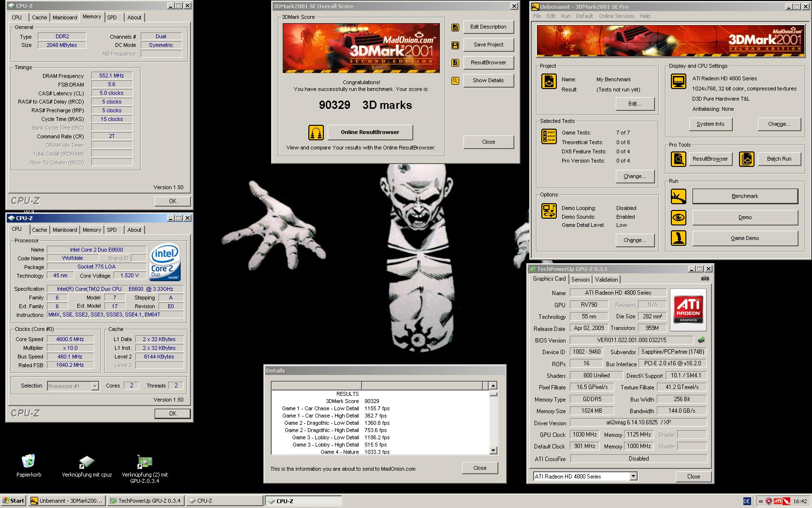Open the ATI Radeon HD 4800 Series dropdown
The height and width of the screenshot is (508, 812).
pyautogui.click(x=633, y=477)
